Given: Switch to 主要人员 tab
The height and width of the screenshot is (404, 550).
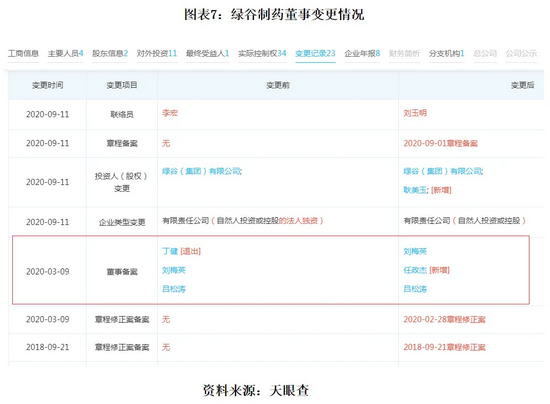Looking at the screenshot, I should pos(66,53).
